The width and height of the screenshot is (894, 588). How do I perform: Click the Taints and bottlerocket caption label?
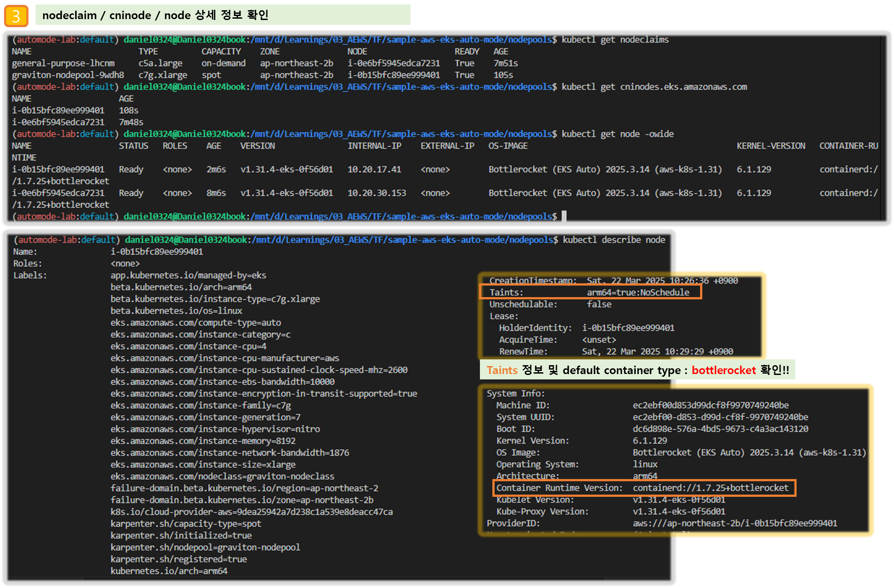(x=637, y=370)
